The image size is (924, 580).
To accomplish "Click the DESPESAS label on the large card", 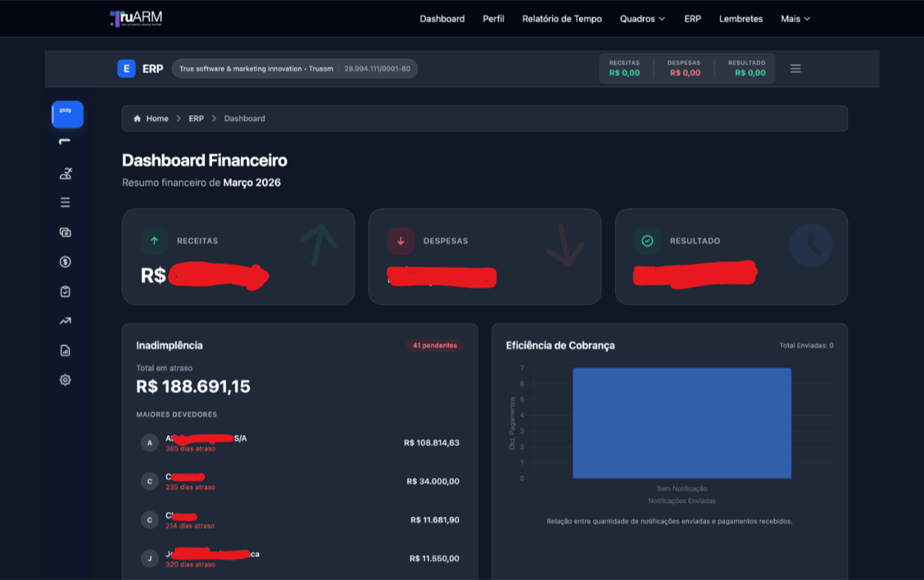I will pos(445,241).
